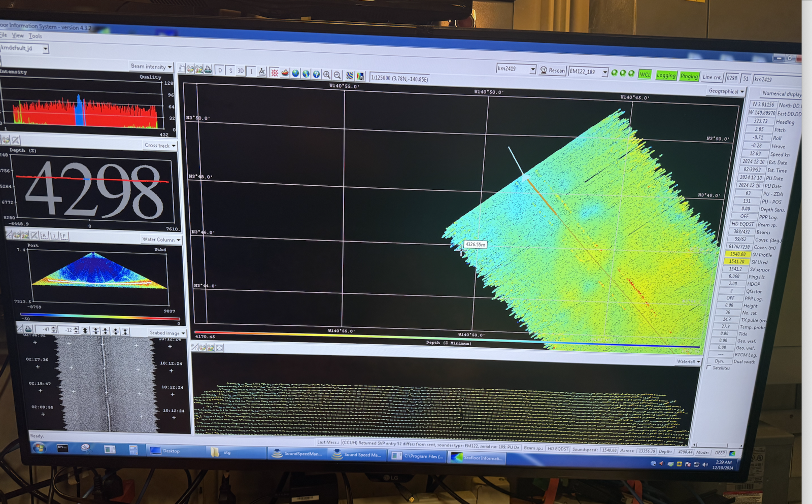812x504 pixels.
Task: Open the Beam intensity panel dropdown
Action: click(x=151, y=66)
